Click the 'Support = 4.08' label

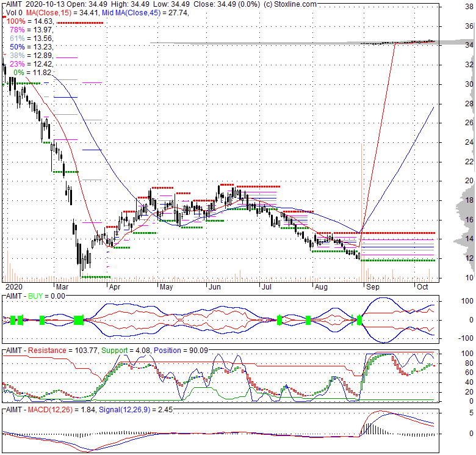click(126, 351)
